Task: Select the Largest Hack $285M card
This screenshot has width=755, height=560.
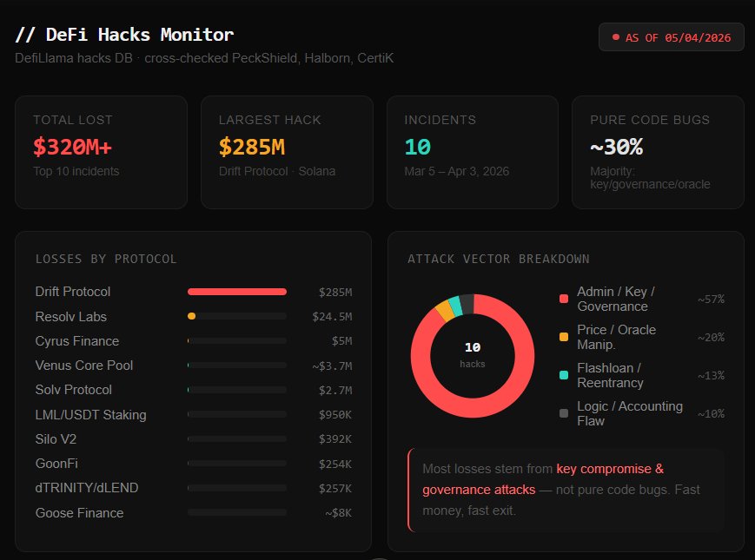Action: click(x=287, y=152)
